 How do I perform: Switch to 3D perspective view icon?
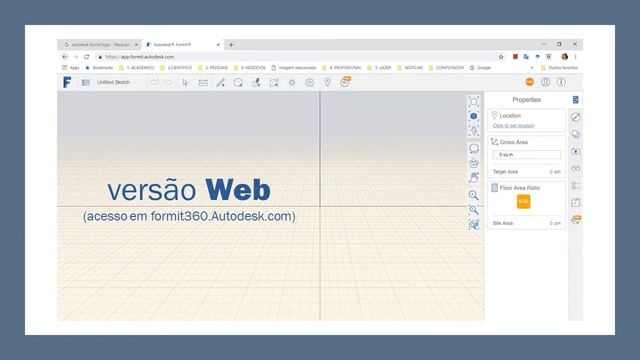click(x=473, y=116)
